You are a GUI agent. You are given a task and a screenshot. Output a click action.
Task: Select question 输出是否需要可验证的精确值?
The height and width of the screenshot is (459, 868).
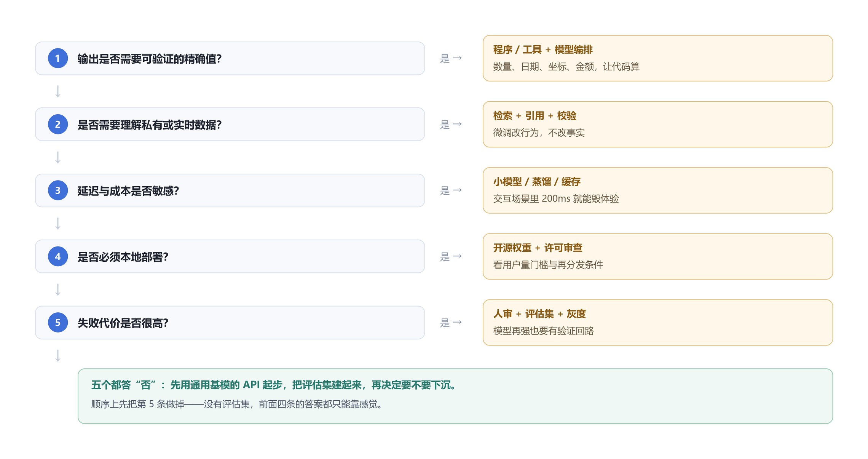230,58
